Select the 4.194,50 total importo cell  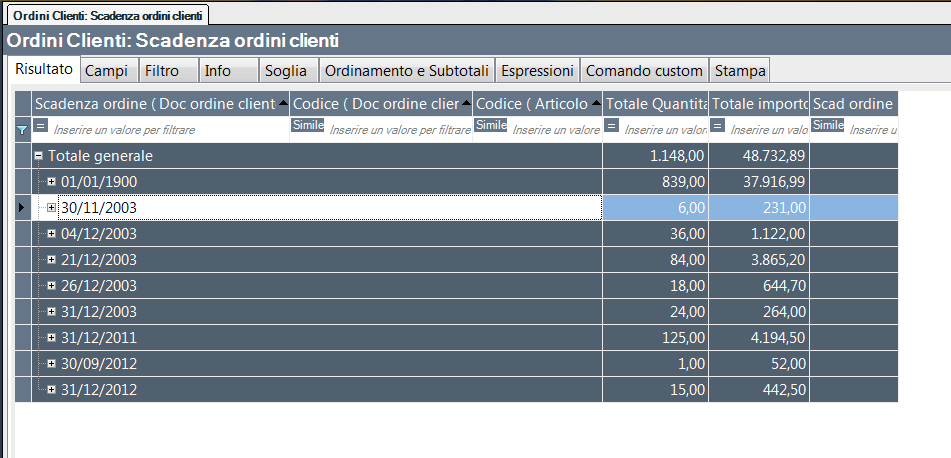(x=758, y=338)
